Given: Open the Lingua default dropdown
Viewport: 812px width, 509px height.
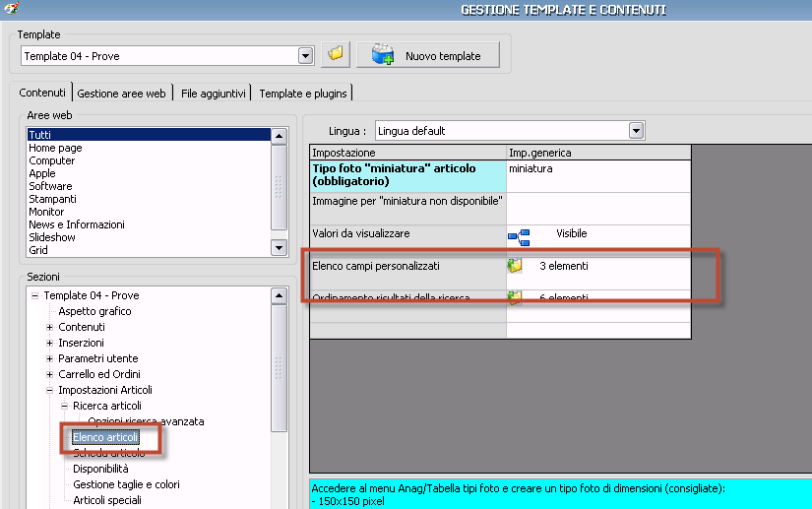Looking at the screenshot, I should (x=637, y=131).
